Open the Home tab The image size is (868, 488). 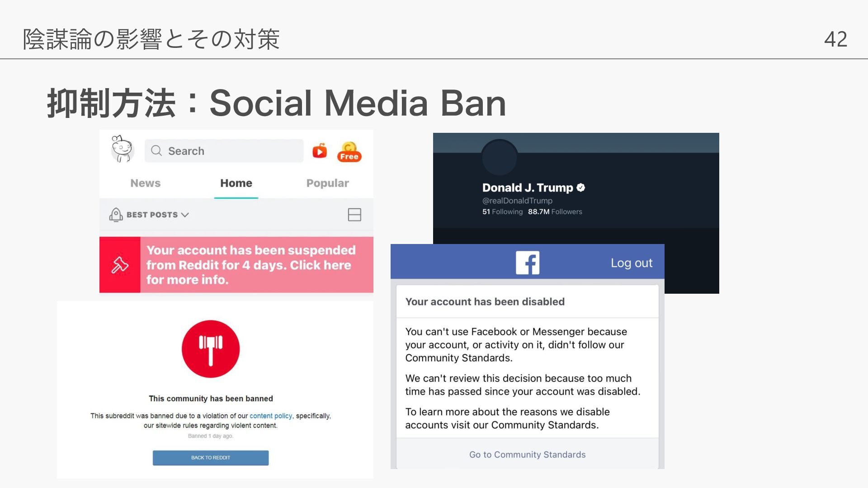(x=236, y=183)
